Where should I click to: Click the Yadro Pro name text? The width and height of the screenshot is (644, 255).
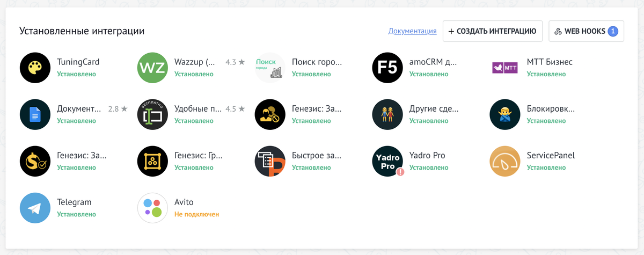tap(427, 155)
